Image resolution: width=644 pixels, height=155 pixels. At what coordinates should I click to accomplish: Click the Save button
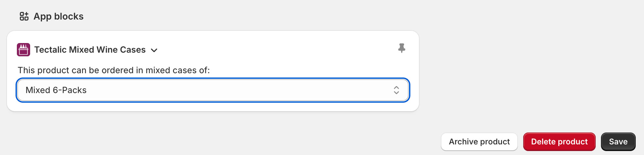(x=618, y=142)
